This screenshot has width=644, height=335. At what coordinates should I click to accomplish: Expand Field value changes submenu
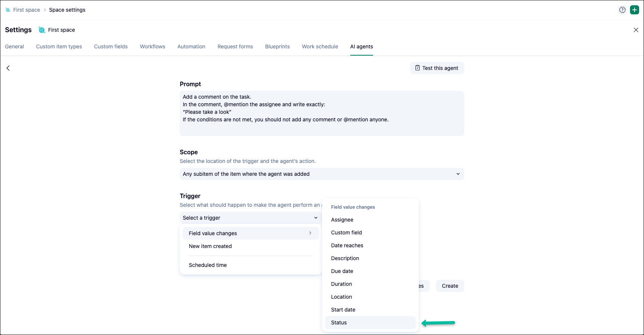250,233
